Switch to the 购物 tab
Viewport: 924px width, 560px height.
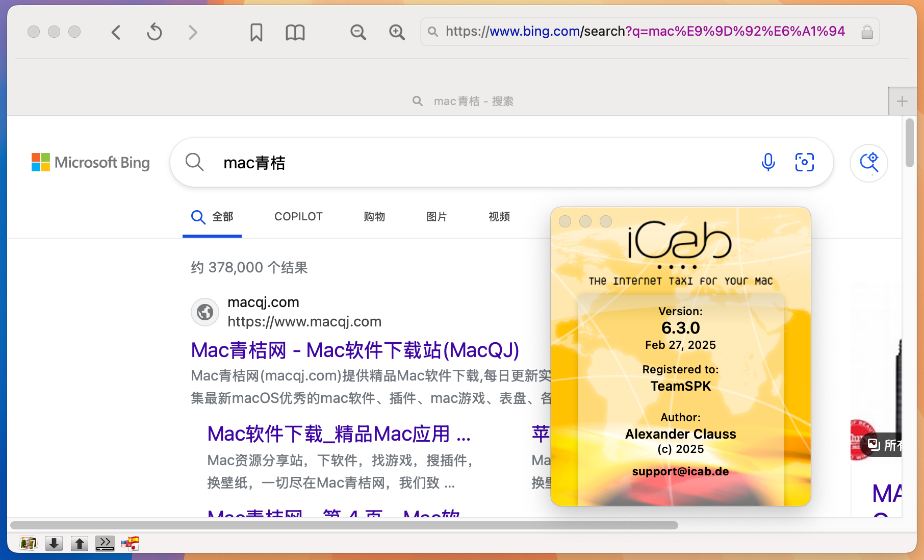click(374, 217)
